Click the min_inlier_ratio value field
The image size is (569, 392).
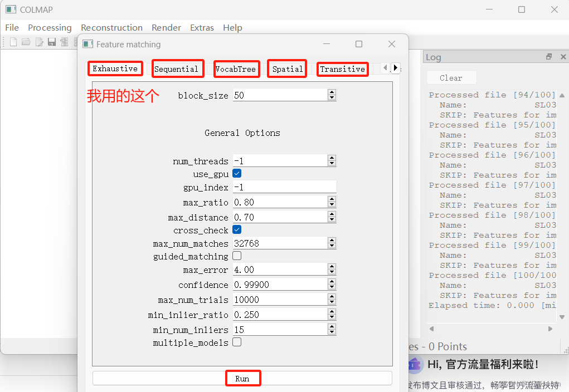(280, 315)
